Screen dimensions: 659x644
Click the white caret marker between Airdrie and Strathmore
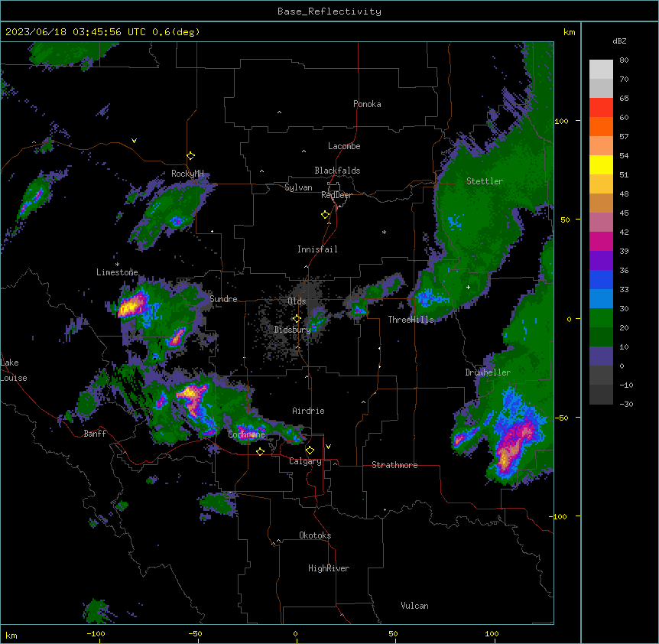pos(364,402)
